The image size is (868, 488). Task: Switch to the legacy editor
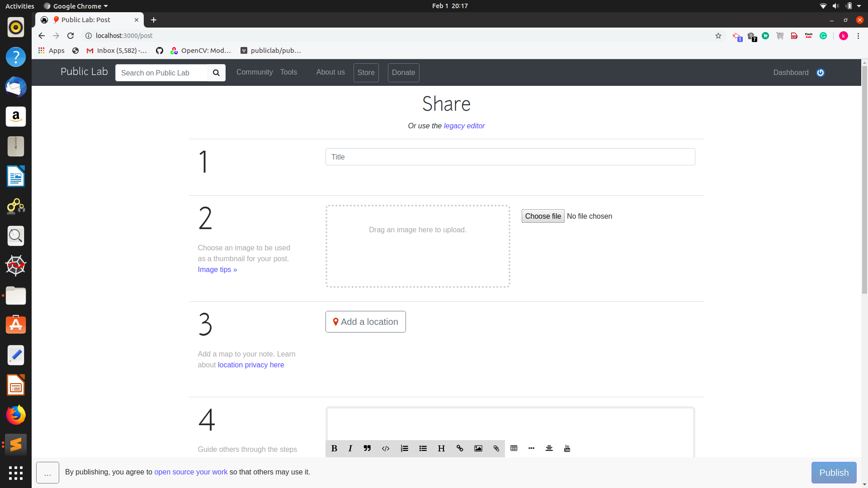pos(464,126)
